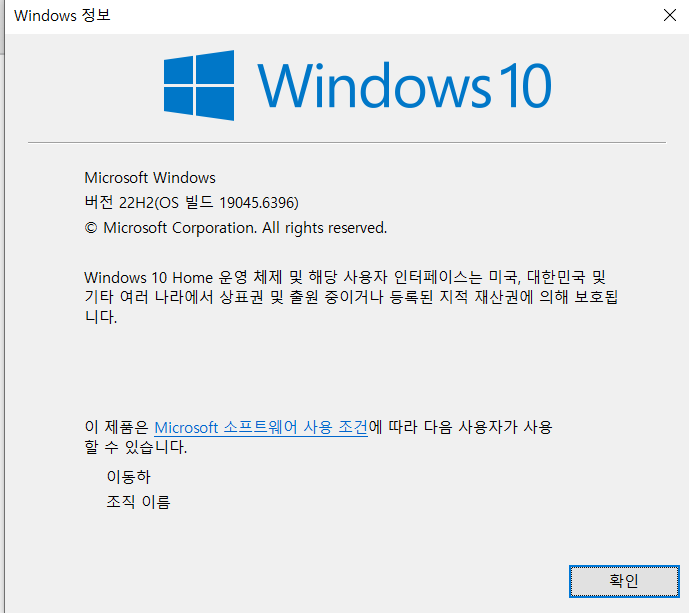Click the 'Microsoft Windows' text line

click(x=150, y=178)
